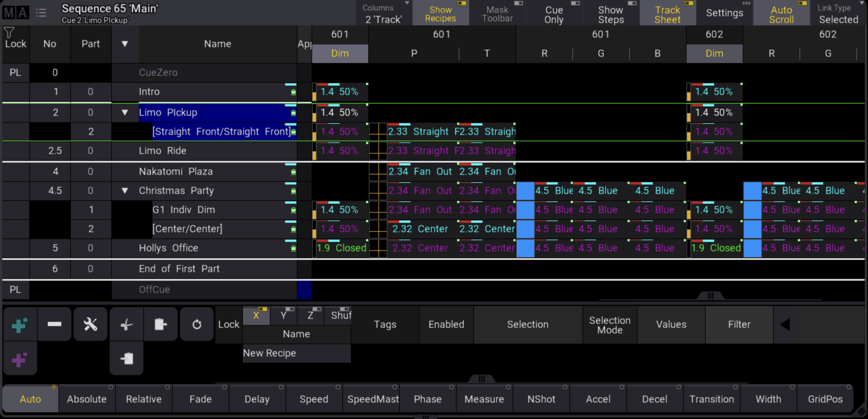The height and width of the screenshot is (419, 868).
Task: Click the position crosshair icon in Hollys Office row
Action: point(378,248)
